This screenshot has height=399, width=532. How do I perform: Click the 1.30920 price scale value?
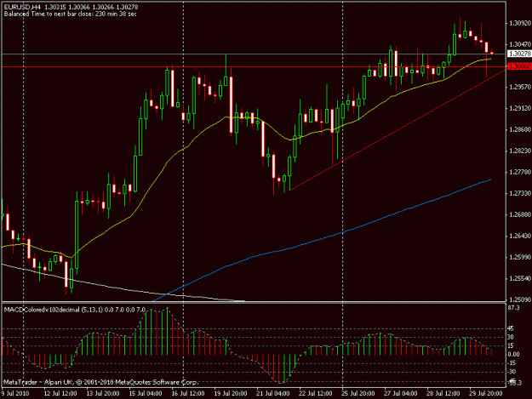pyautogui.click(x=519, y=23)
